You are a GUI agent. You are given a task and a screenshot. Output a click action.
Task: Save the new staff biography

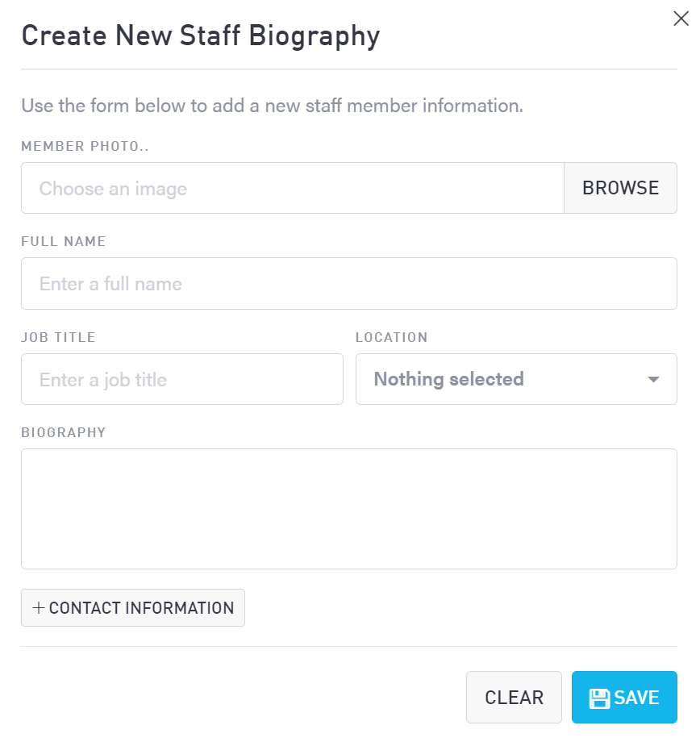click(x=624, y=698)
